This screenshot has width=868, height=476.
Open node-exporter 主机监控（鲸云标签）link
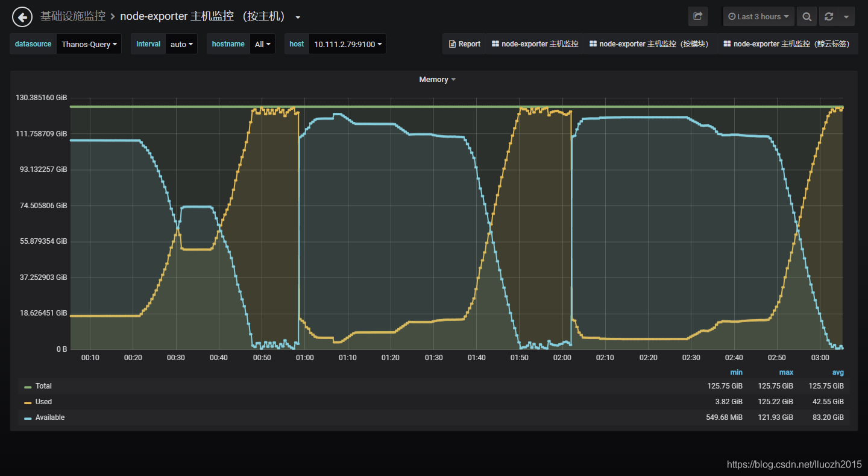tap(787, 44)
